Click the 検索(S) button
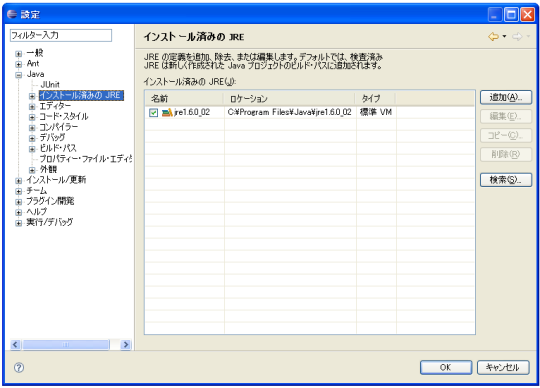This screenshot has width=540, height=388. [506, 180]
